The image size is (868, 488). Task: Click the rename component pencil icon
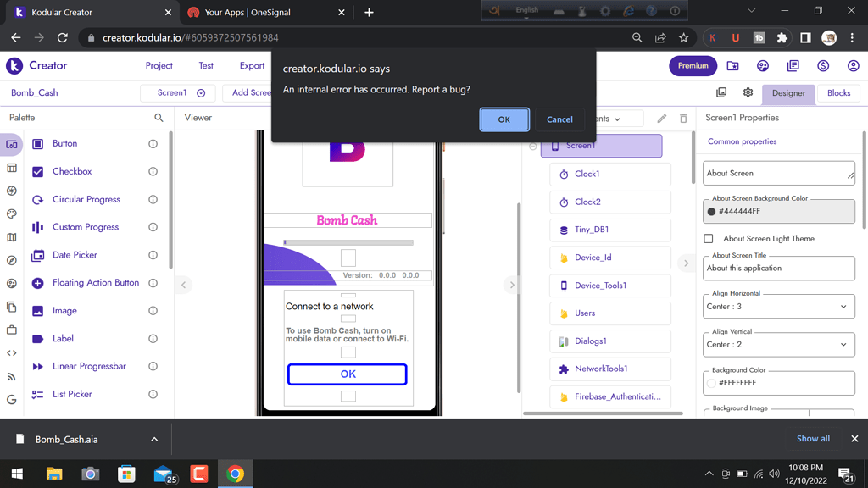tap(662, 119)
